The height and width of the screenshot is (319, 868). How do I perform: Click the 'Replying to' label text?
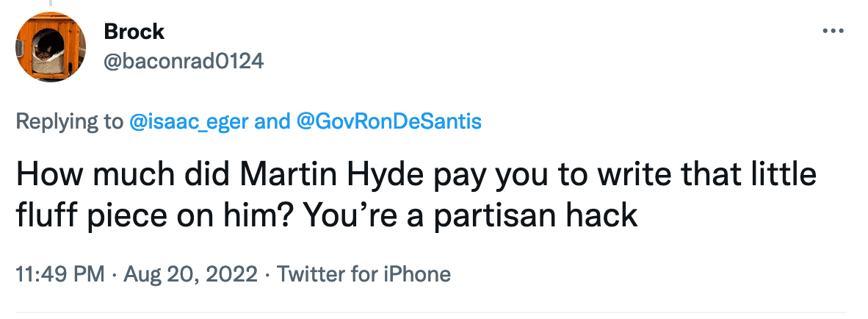(69, 121)
